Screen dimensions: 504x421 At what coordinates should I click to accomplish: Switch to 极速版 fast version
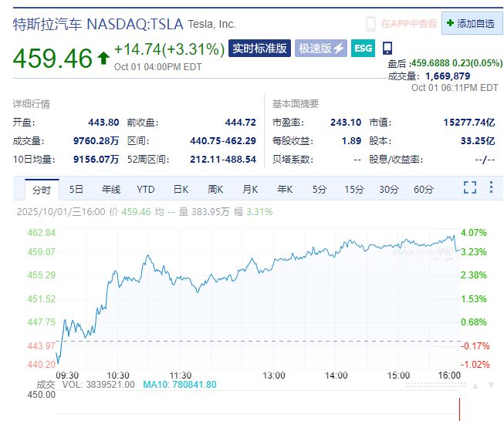pos(320,49)
